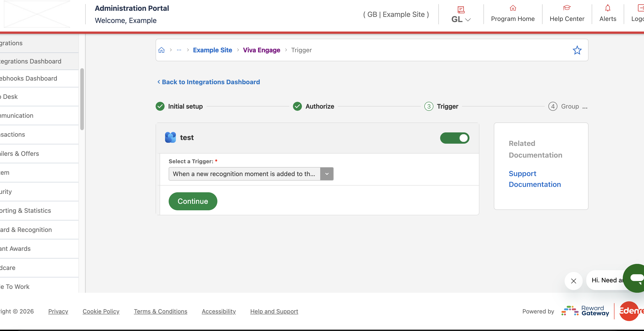This screenshot has width=644, height=331.
Task: Open Integrations Dashboard in sidebar
Action: 39,61
